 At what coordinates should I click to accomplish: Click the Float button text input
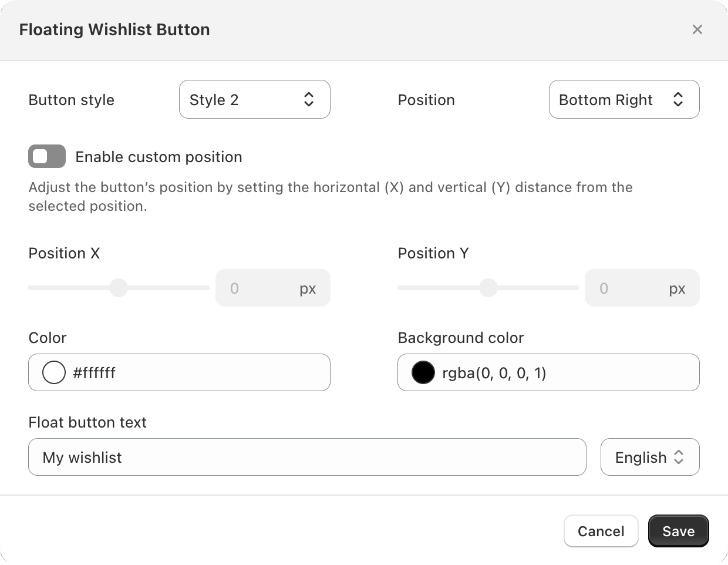click(x=307, y=457)
